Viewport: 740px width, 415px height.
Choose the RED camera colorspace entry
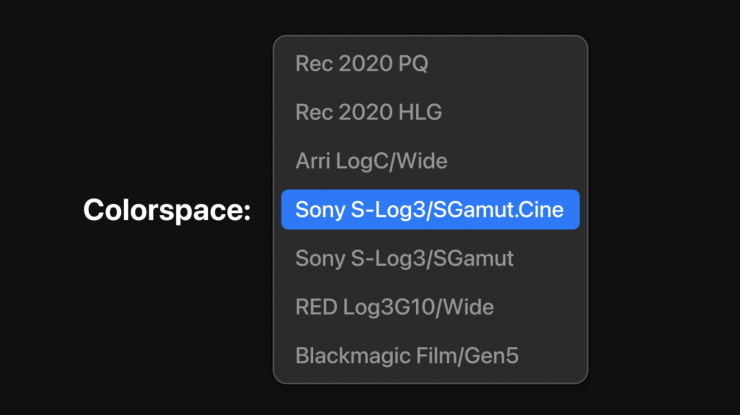(394, 306)
